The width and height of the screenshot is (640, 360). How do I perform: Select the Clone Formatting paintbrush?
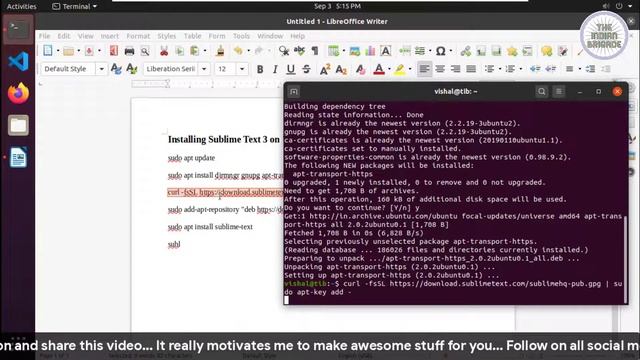(x=220, y=51)
